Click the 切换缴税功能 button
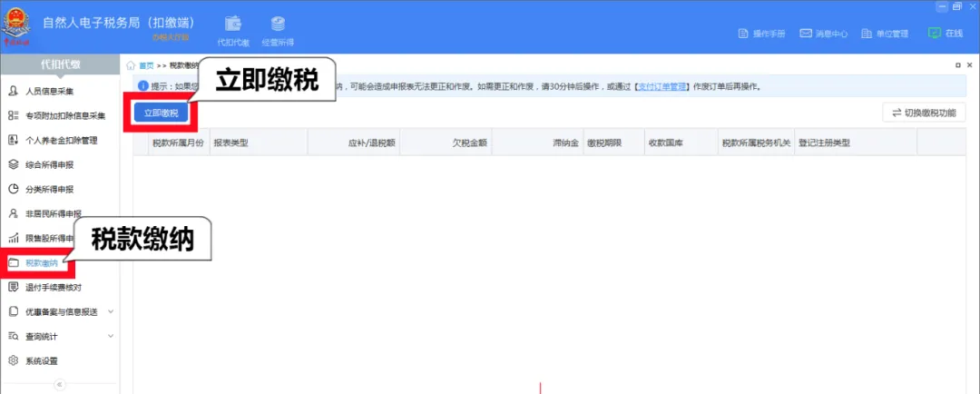This screenshot has width=980, height=394. click(924, 113)
